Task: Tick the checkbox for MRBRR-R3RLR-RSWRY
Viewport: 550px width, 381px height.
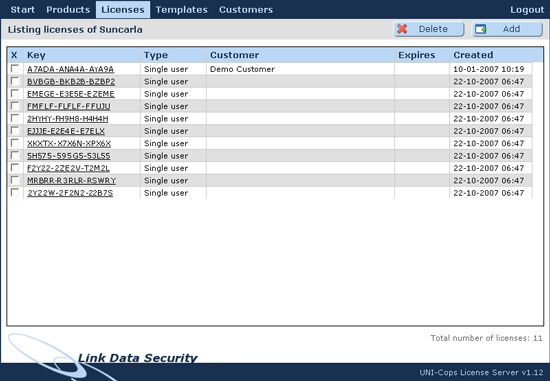Action: [15, 180]
